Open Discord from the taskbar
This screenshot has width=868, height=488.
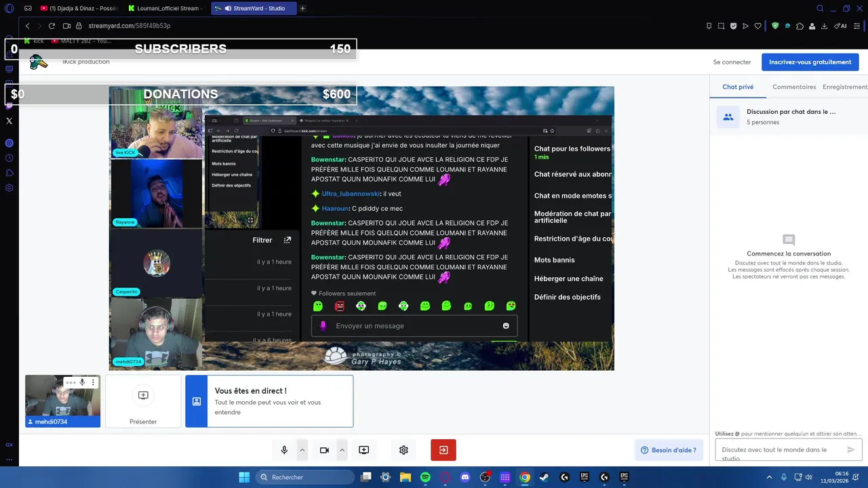(465, 477)
